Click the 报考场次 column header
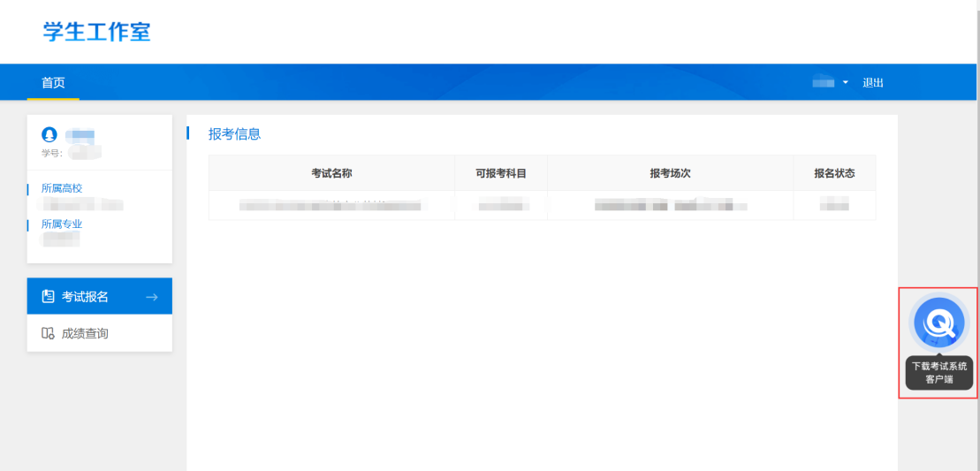980x471 pixels. (x=669, y=173)
